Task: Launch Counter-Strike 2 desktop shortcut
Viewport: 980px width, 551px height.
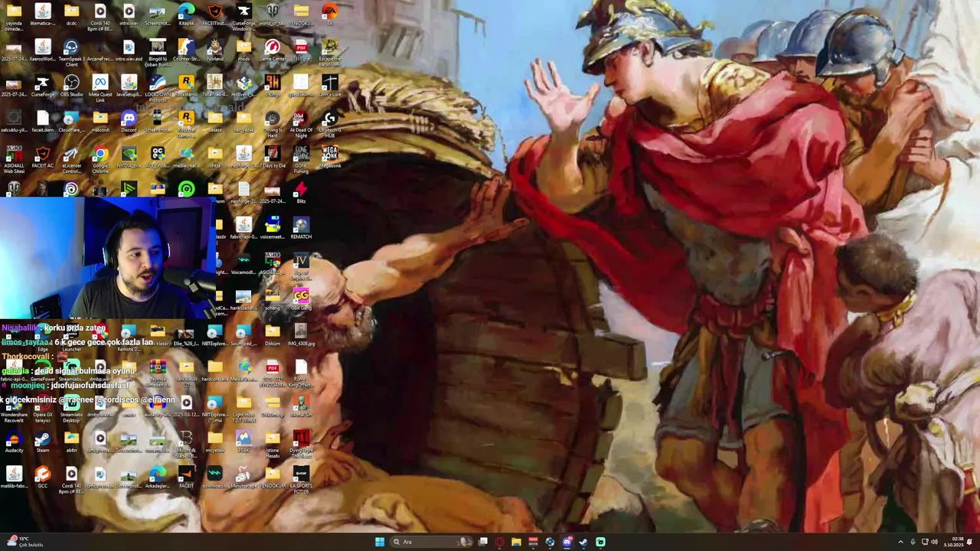Action: (186, 52)
